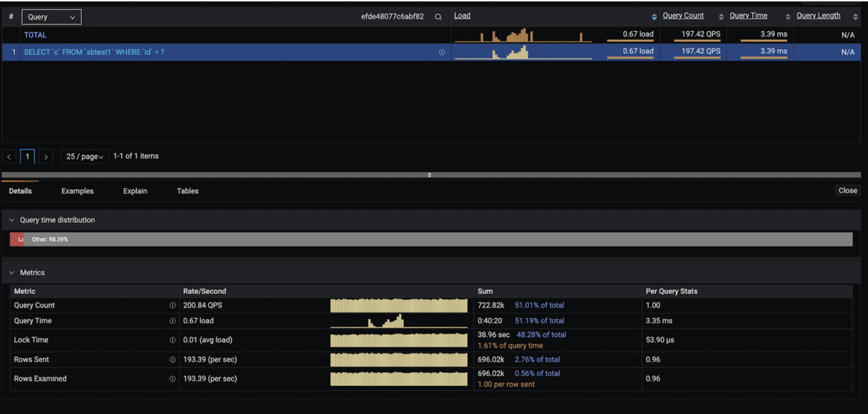Switch to the Examples tab
Image resolution: width=868 pixels, height=414 pixels.
[x=77, y=191]
